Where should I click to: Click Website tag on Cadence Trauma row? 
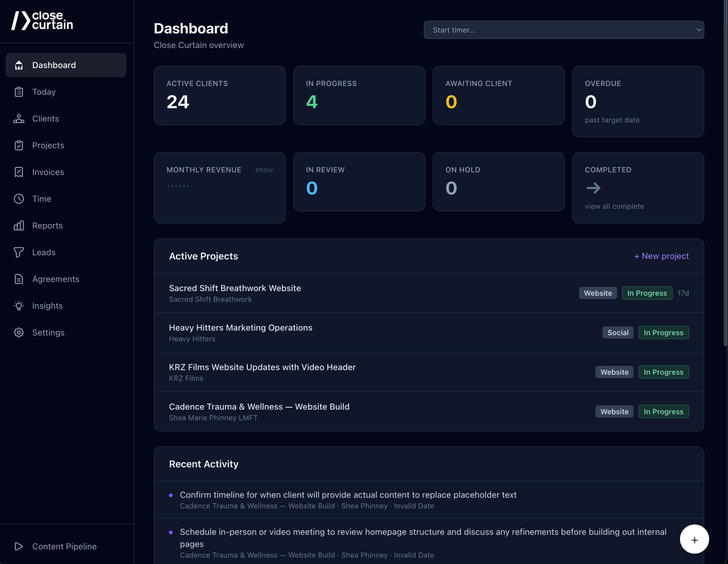[x=614, y=412]
